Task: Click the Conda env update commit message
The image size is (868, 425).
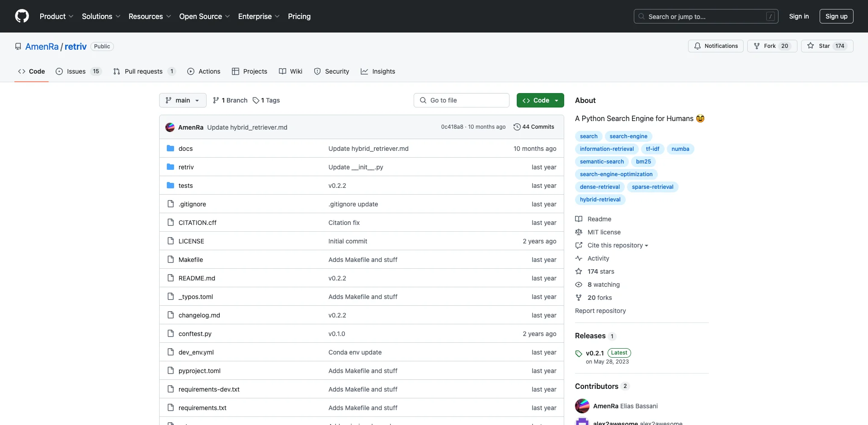Action: pyautogui.click(x=355, y=352)
